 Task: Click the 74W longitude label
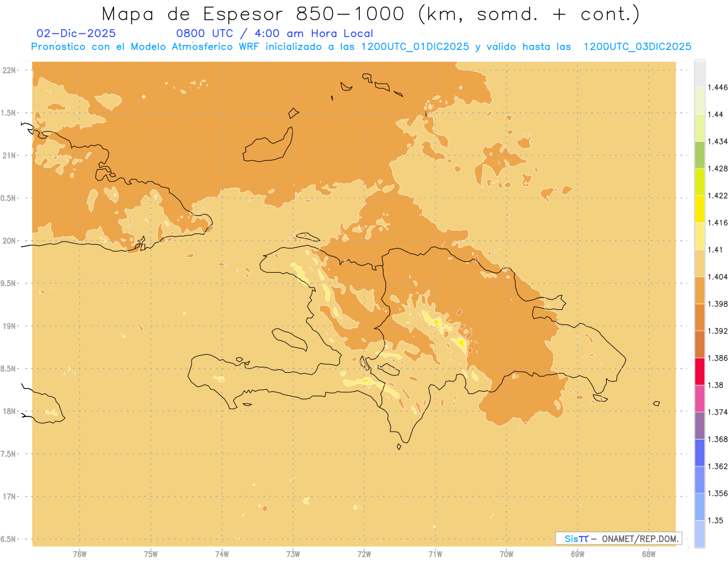[222, 554]
